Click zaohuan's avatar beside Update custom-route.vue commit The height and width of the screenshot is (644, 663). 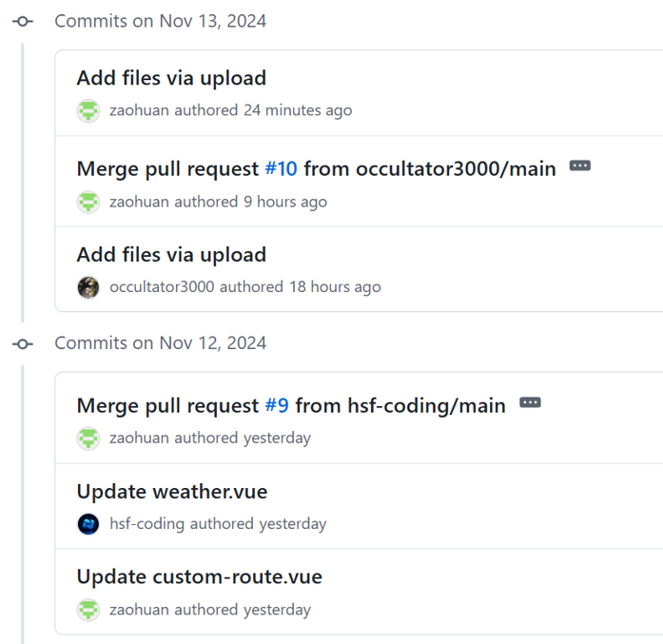(x=88, y=610)
